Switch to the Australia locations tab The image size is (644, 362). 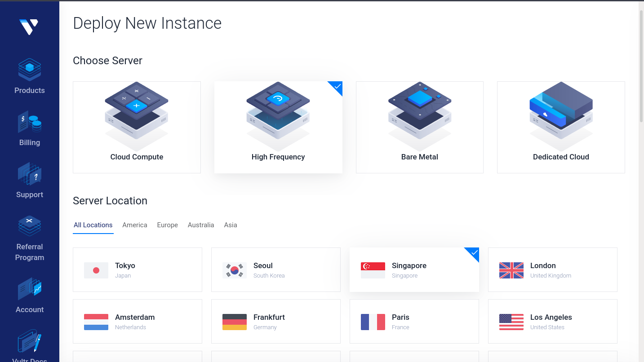[201, 225]
